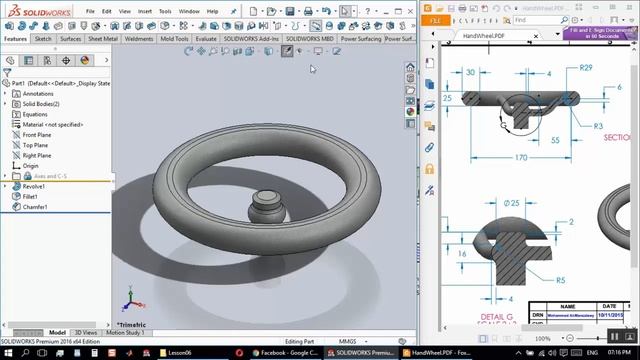Expand the Axes and C-S folder node
Image resolution: width=640 pixels, height=360 pixels.
pos(5,176)
